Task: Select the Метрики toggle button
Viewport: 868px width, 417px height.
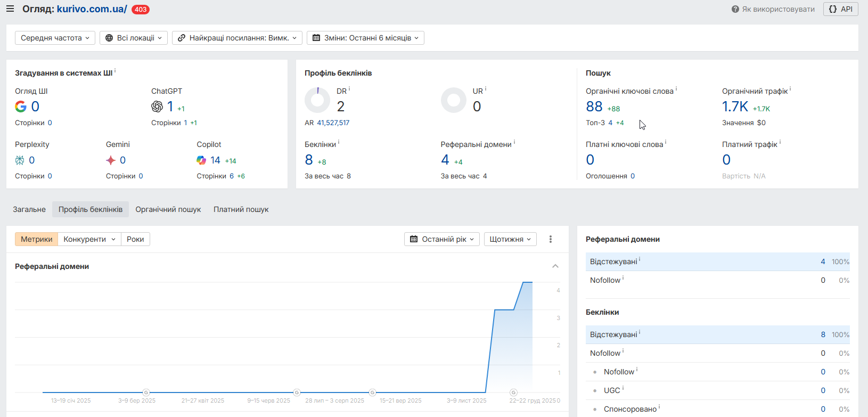Action: (x=36, y=239)
